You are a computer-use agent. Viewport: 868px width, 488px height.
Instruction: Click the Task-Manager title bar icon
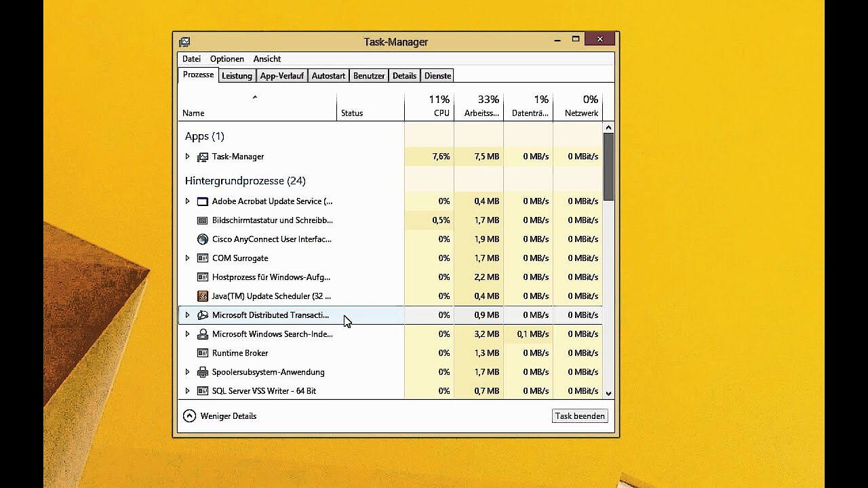click(x=184, y=41)
